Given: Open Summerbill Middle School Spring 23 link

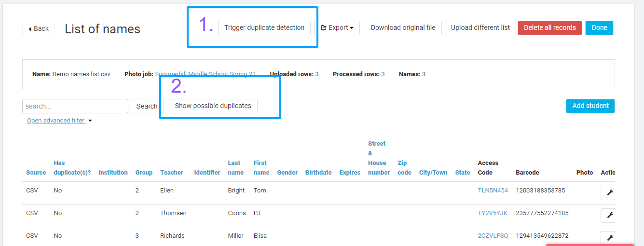Looking at the screenshot, I should pyautogui.click(x=206, y=74).
